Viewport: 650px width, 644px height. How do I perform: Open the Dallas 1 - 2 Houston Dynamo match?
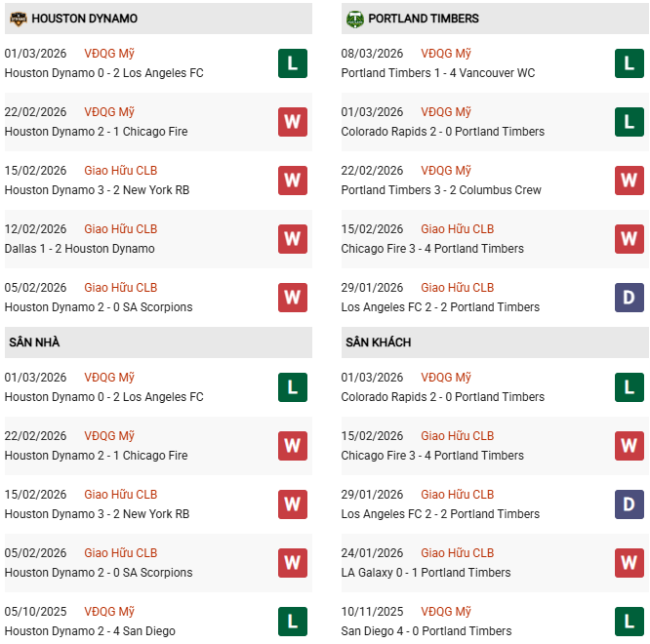tap(80, 249)
